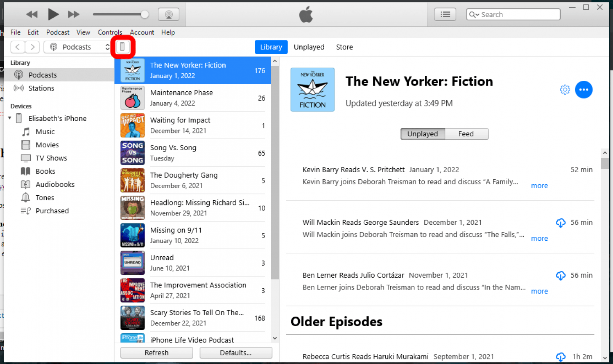Click the episode pane scrollbar thumb
This screenshot has width=613, height=364.
point(605,162)
